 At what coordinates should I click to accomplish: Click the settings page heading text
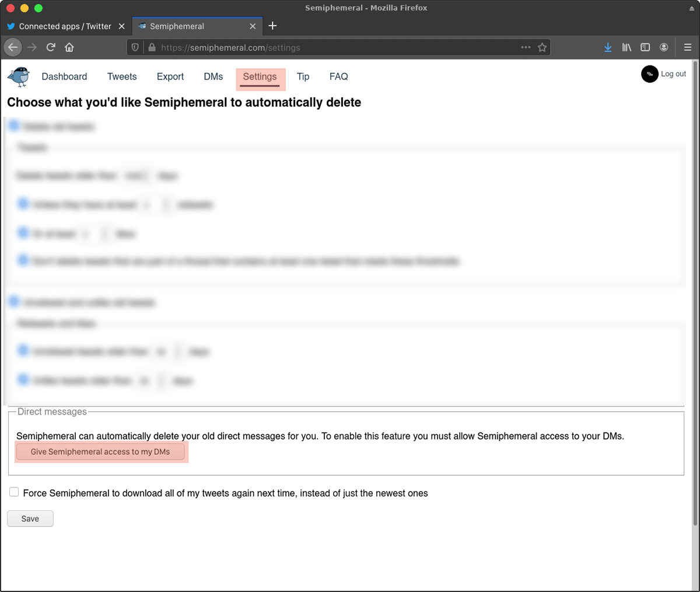pyautogui.click(x=184, y=102)
